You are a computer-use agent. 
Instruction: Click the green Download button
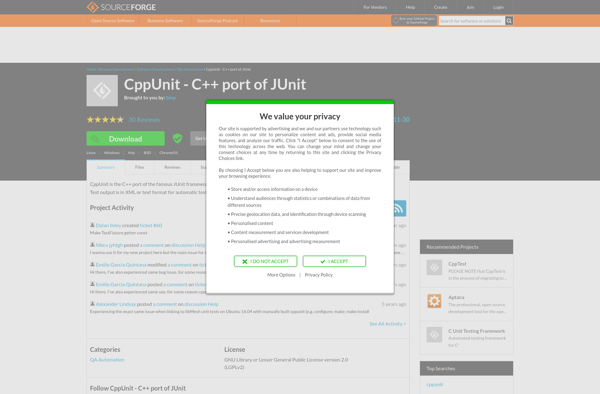click(126, 138)
